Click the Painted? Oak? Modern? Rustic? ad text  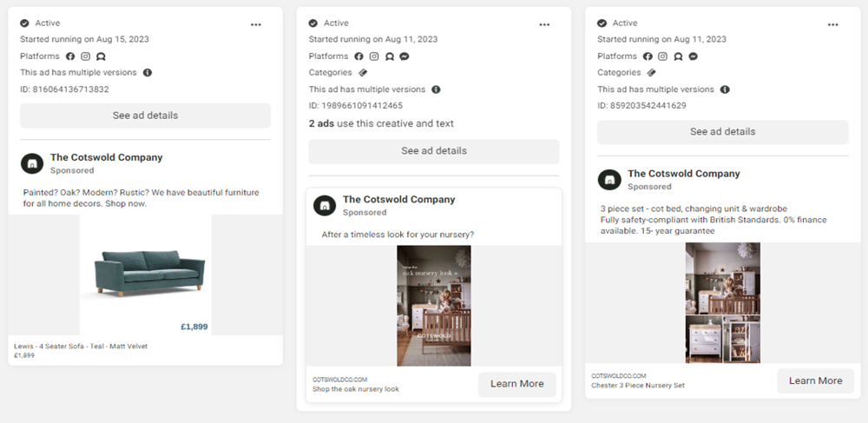click(x=141, y=198)
